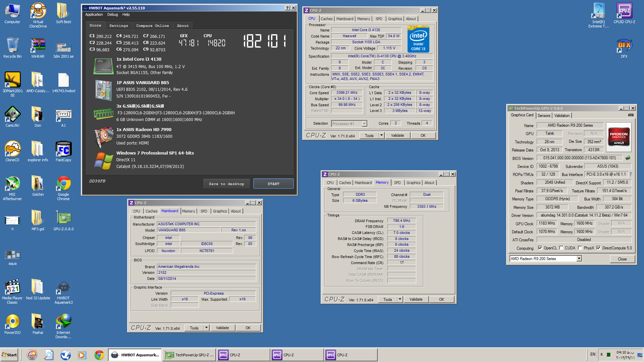
Task: Launch FastCopy desktop shortcut
Action: click(63, 152)
